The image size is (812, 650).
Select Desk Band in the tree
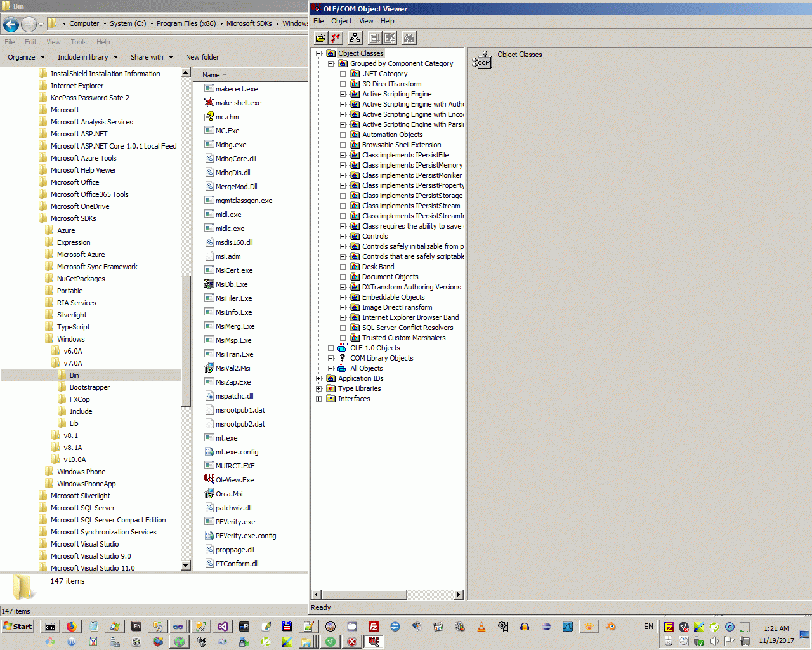click(378, 267)
